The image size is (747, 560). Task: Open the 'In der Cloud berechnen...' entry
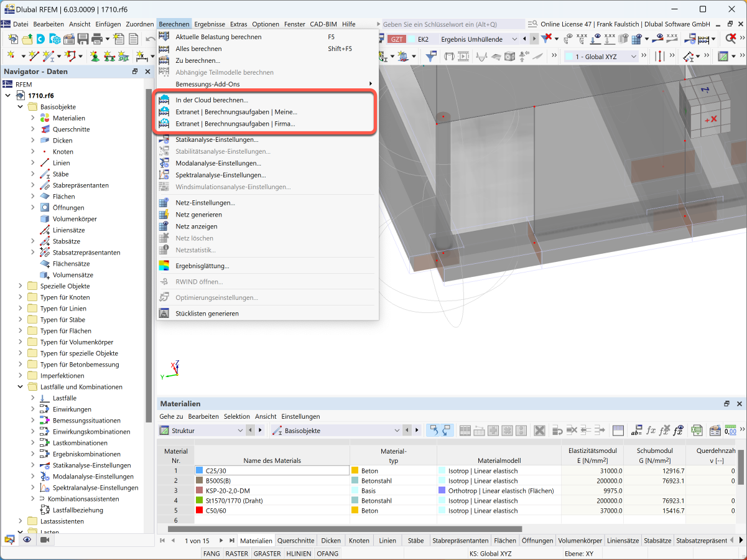tap(211, 100)
